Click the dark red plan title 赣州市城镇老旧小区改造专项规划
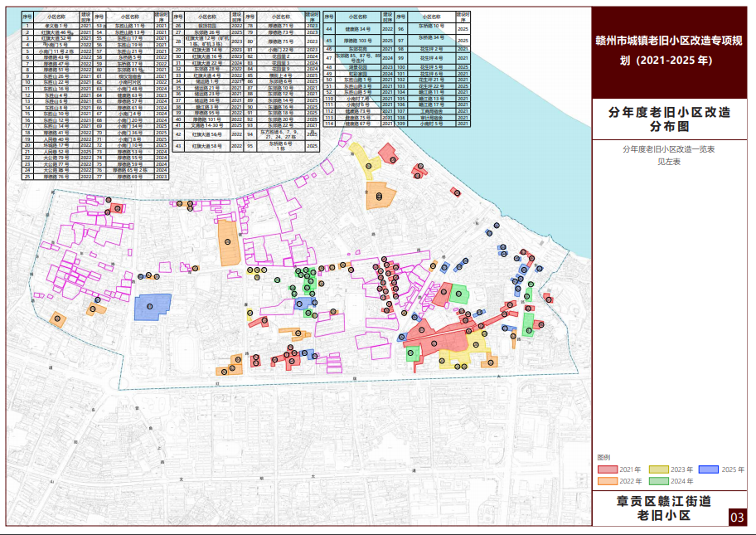 point(669,50)
